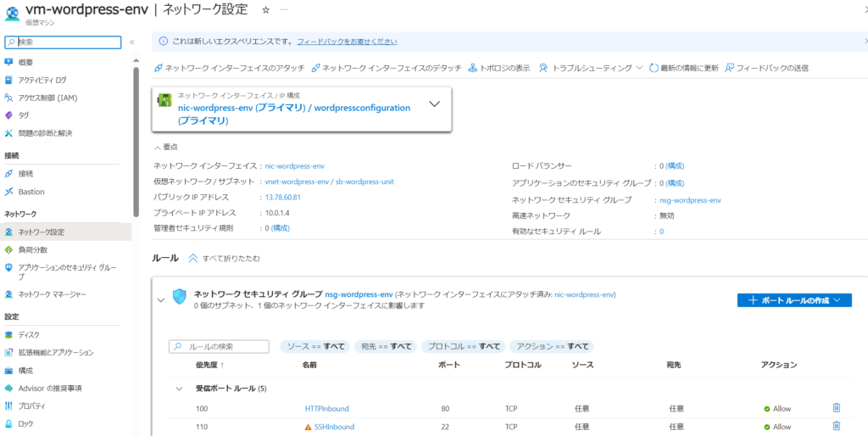
Task: Favorite the page with the star icon
Action: coord(265,9)
